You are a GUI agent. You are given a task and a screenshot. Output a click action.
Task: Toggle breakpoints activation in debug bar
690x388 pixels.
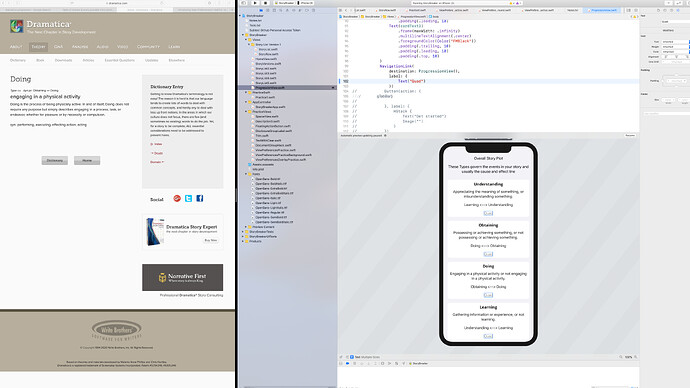coord(348,364)
